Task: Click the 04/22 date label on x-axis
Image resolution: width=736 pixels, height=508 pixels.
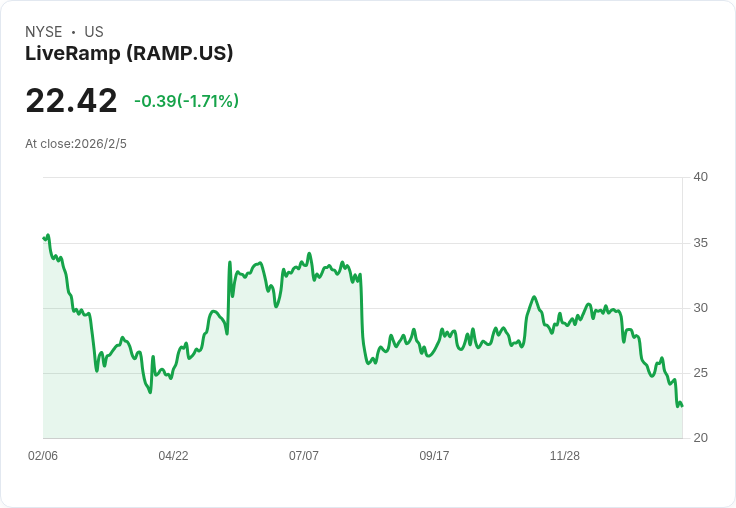Action: [173, 456]
